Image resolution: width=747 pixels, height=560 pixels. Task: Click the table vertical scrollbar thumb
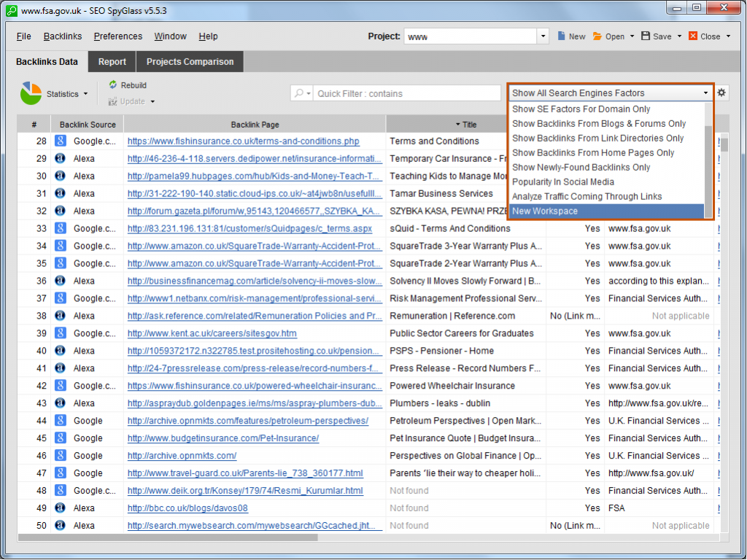tap(724, 144)
